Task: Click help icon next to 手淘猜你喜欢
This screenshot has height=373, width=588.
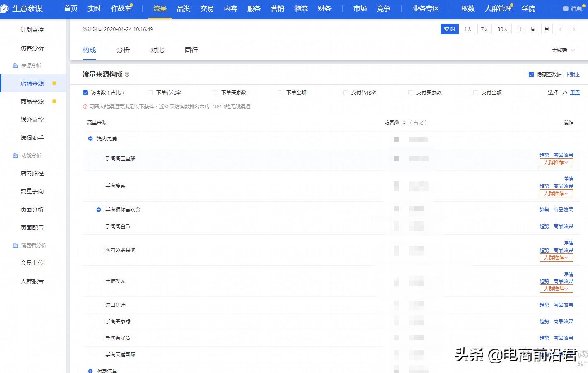Action: (138, 210)
